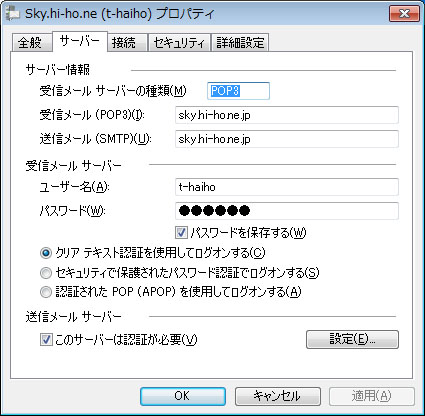Image resolution: width=425 pixels, height=416 pixels.
Task: Click the mail account icon in title bar
Action: [x=12, y=13]
